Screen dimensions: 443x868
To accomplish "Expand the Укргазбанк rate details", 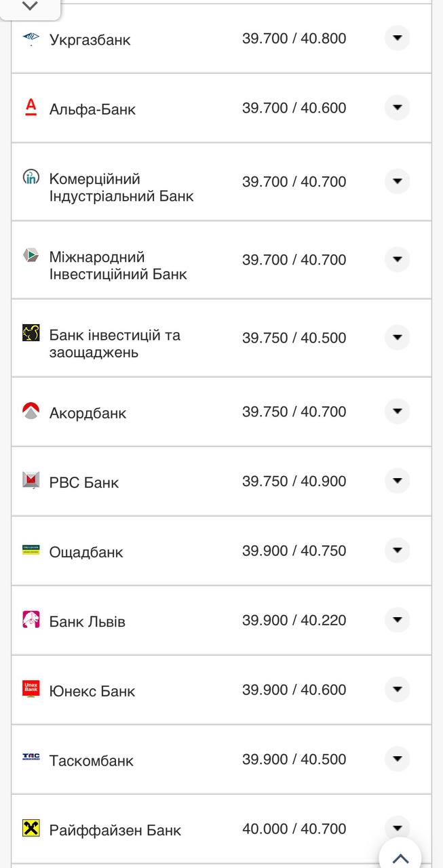I will coord(397,39).
